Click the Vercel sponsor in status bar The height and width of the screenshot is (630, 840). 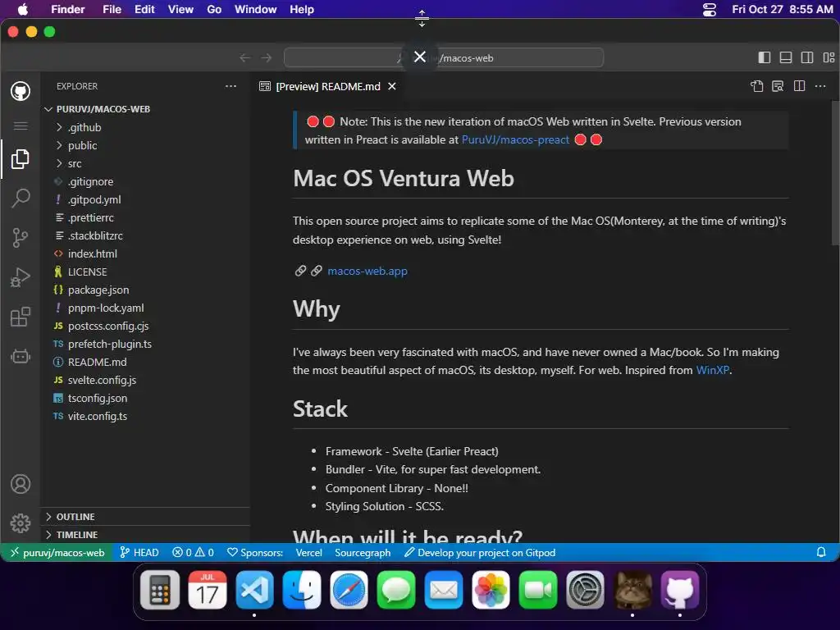coord(309,552)
